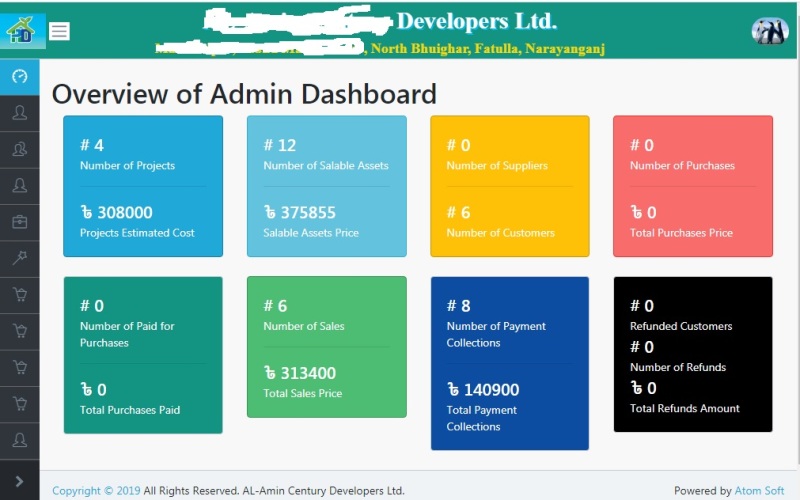Open the Number of Projects card
The image size is (800, 500).
143,186
